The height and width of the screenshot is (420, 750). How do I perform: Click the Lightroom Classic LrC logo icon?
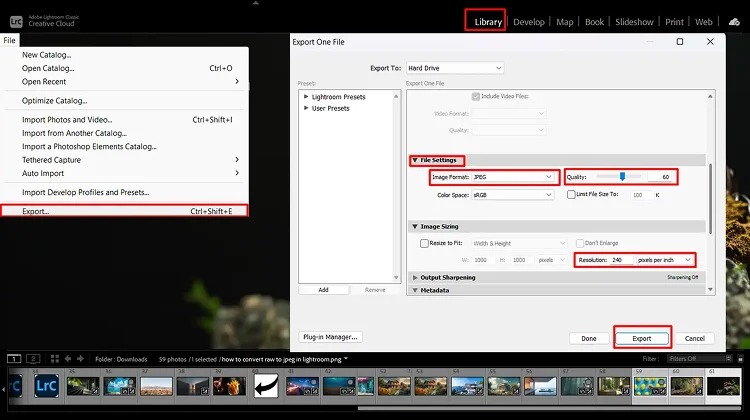[16, 22]
